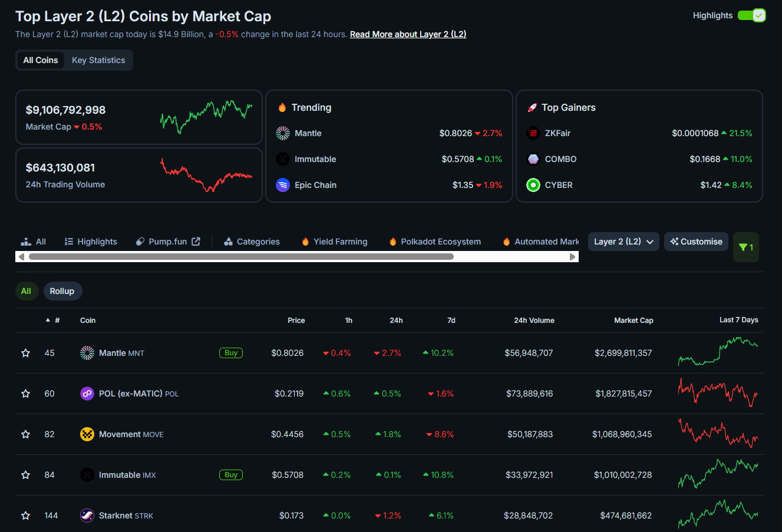Open the Market Cap sparkline chart
The width and height of the screenshot is (782, 532).
(206, 116)
